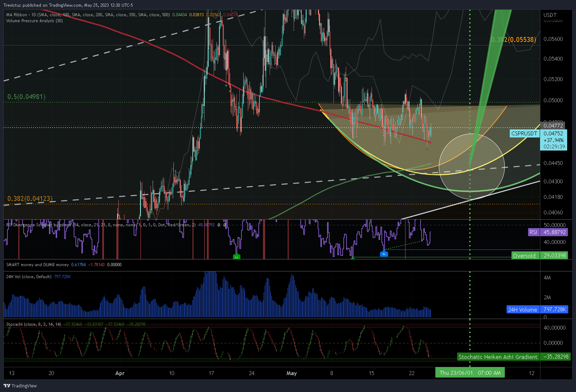
Task: Click the May label on the time axis
Action: 292,373
